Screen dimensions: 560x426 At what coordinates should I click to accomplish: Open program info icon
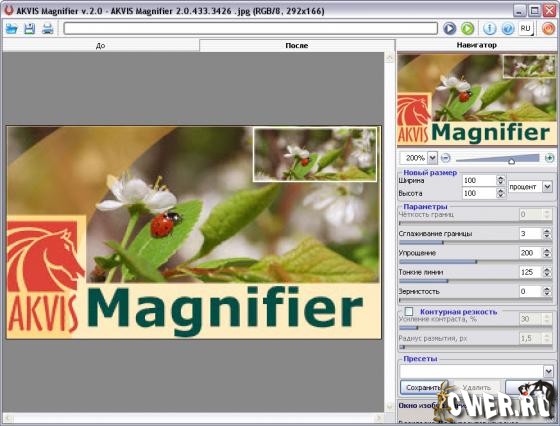tap(490, 28)
